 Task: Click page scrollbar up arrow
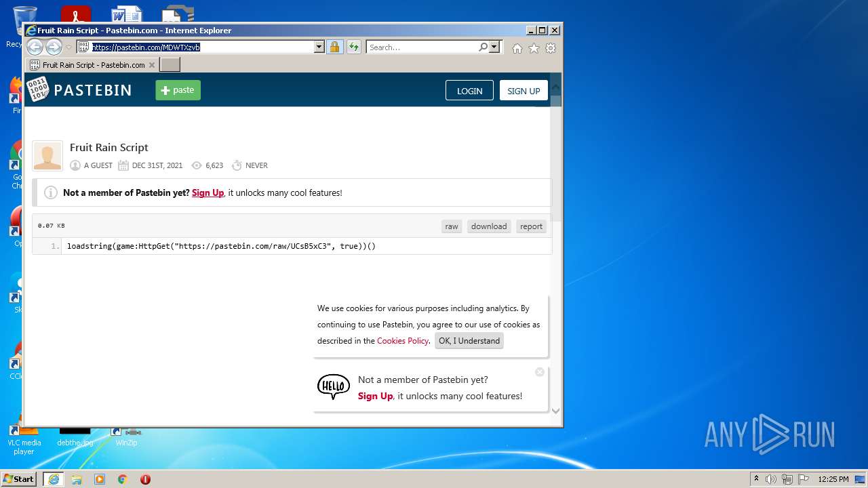pos(556,87)
